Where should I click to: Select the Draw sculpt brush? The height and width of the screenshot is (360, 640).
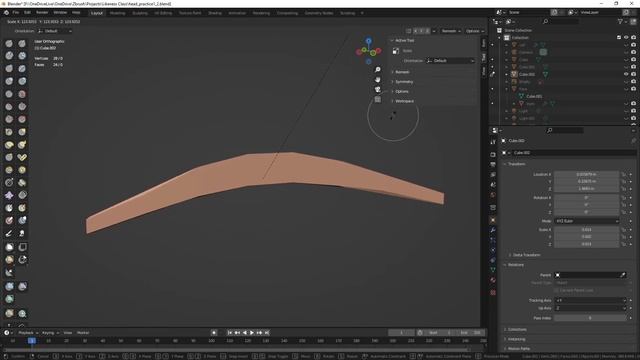click(x=9, y=44)
